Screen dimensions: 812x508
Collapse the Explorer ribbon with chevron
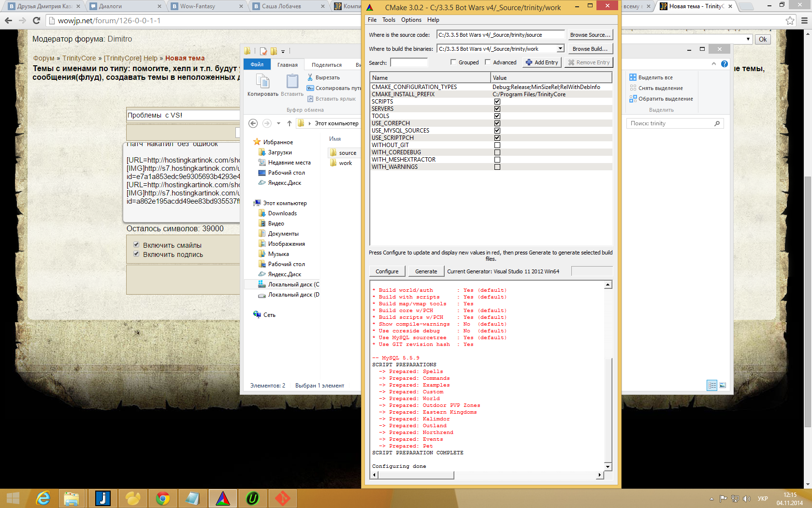pos(713,64)
